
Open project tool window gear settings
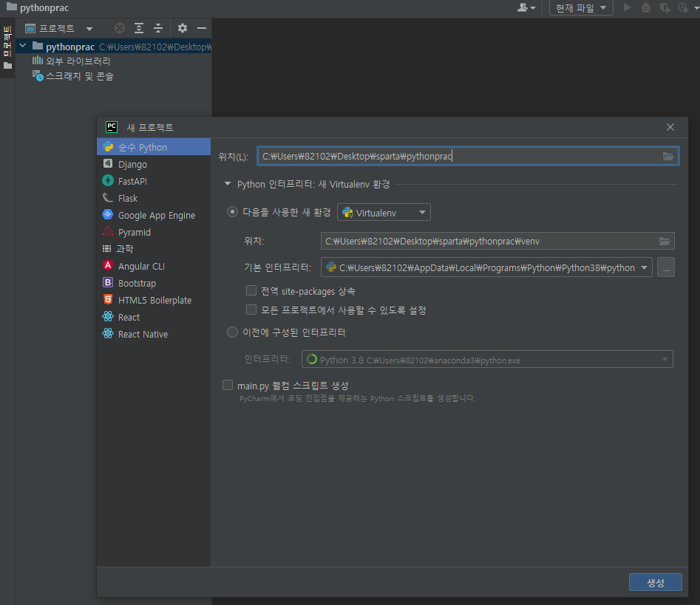[182, 28]
